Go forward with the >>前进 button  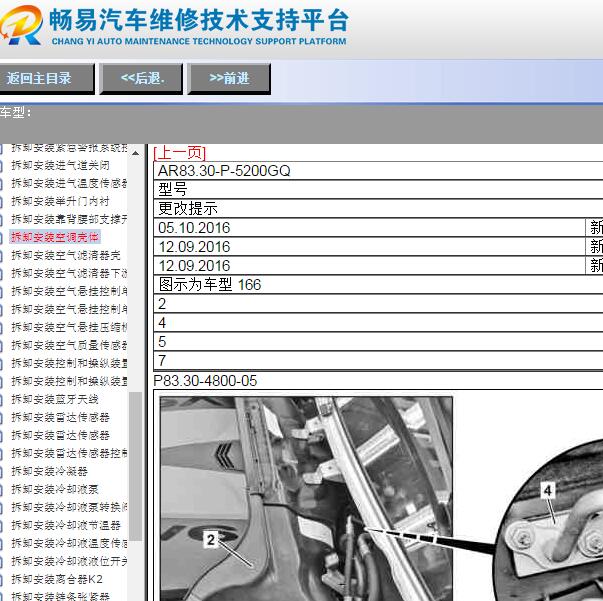229,78
